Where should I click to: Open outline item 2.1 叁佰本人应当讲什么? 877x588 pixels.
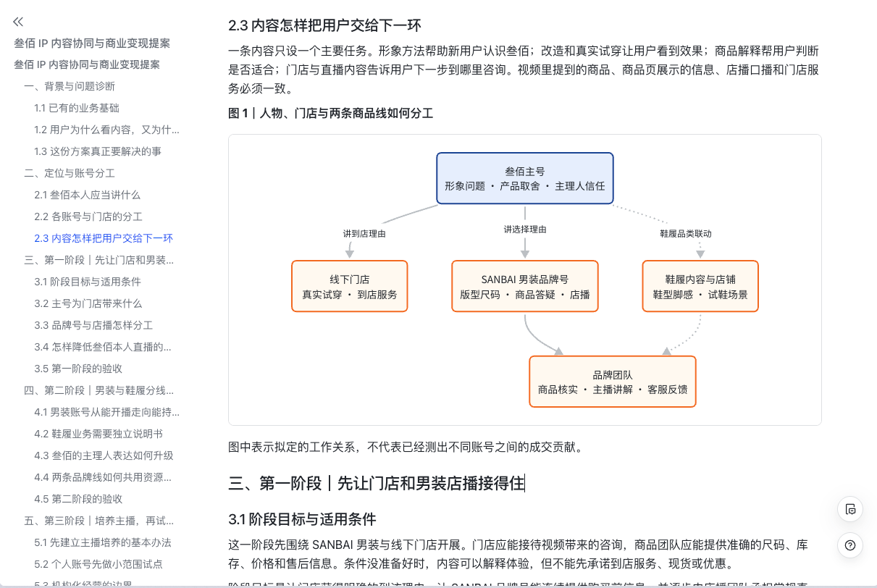coord(87,195)
